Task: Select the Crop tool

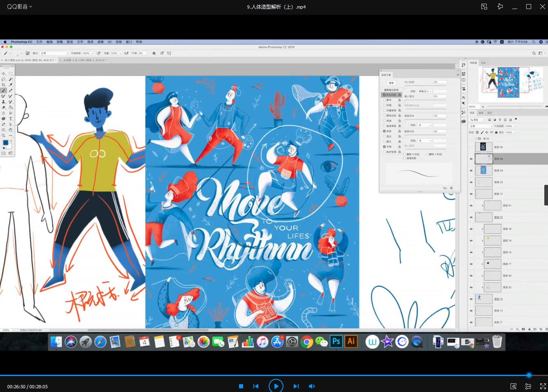Action: pyautogui.click(x=4, y=85)
